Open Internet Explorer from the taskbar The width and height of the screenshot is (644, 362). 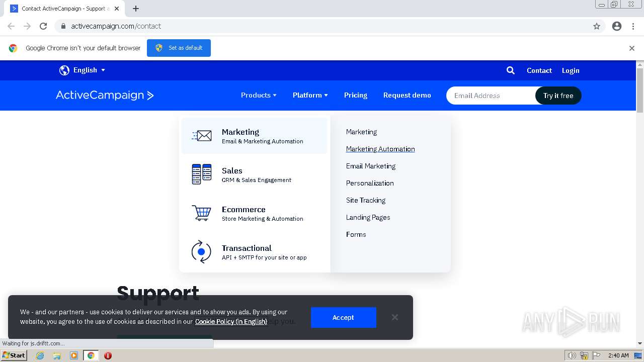click(40, 355)
